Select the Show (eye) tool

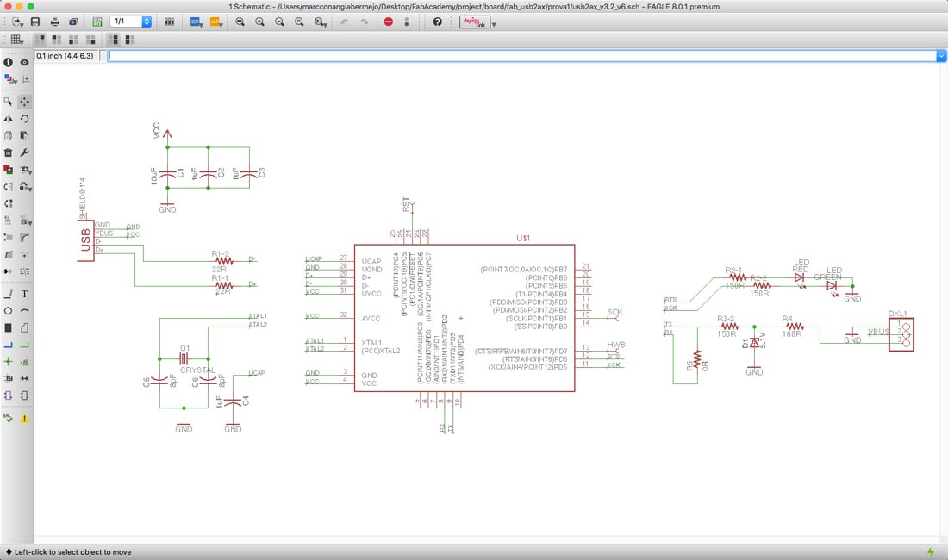pyautogui.click(x=24, y=62)
